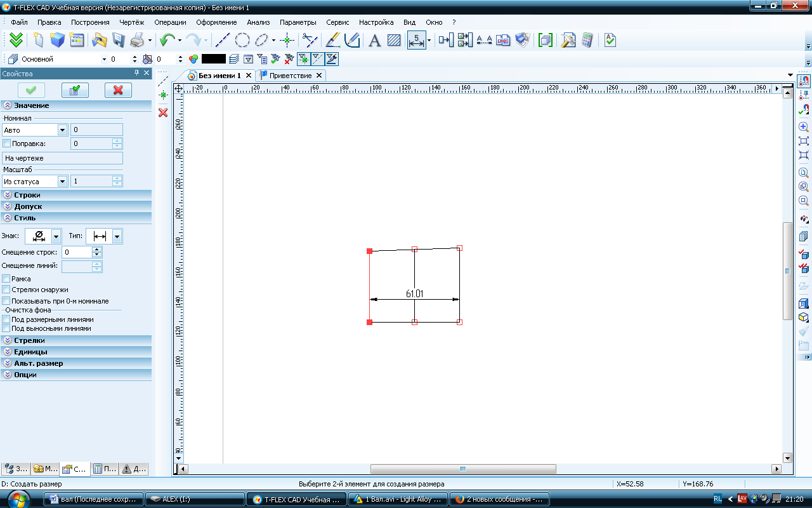Click the zoom-in magnifier in right toolbar

coord(804,127)
